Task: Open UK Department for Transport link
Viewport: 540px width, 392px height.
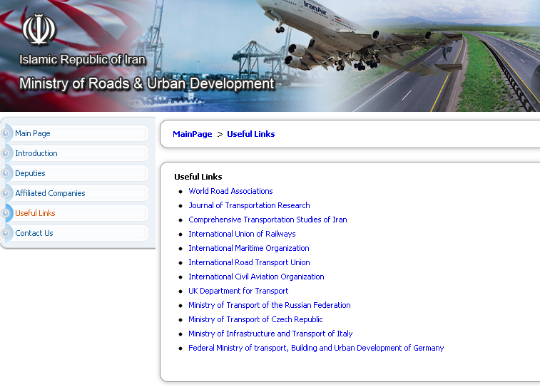Action: pos(238,291)
